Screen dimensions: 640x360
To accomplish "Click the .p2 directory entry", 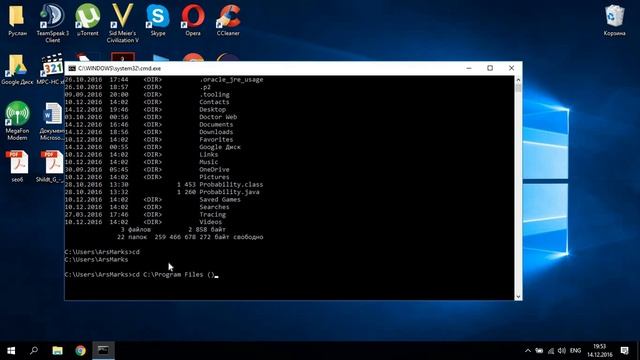I will click(205, 87).
